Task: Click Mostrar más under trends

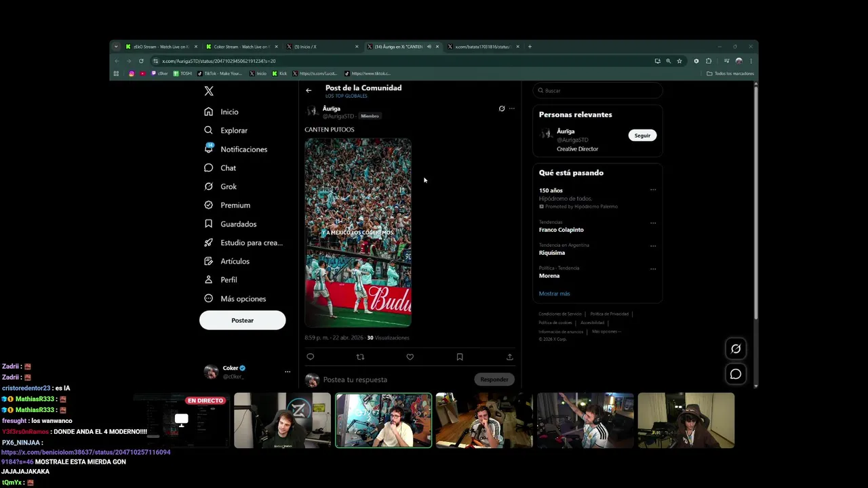Action: pyautogui.click(x=555, y=293)
